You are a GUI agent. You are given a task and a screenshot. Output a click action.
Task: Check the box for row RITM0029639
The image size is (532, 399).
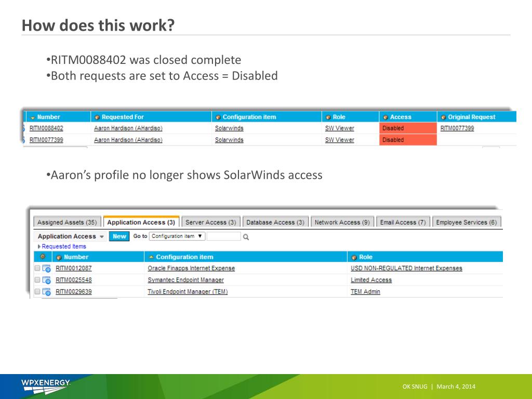click(x=37, y=291)
